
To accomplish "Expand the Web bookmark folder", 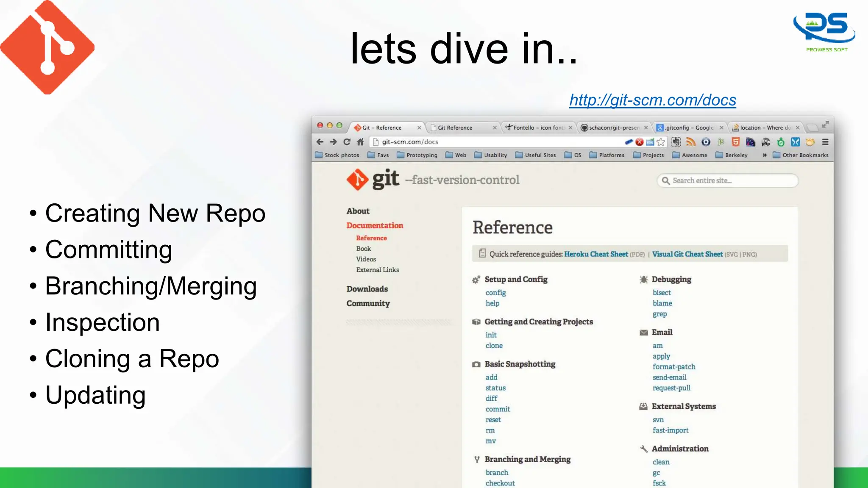I will coord(456,155).
